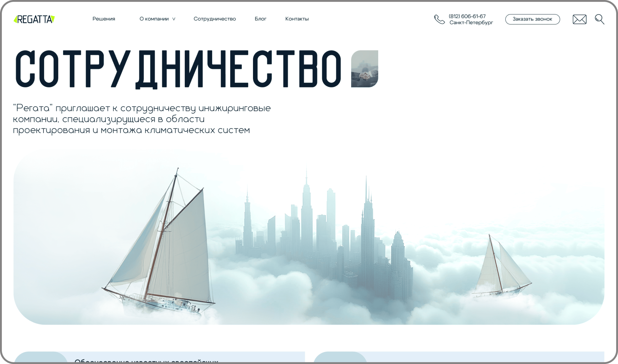
Task: Click the bottom-left card's rounded icon area
Action: 40,358
